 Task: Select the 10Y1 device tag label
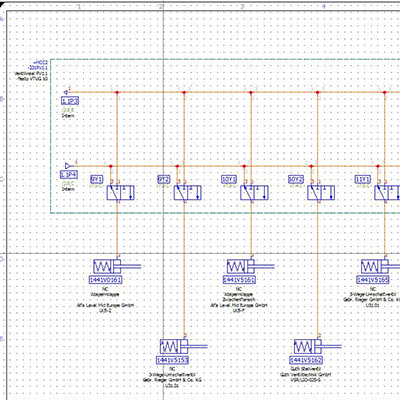[229, 180]
